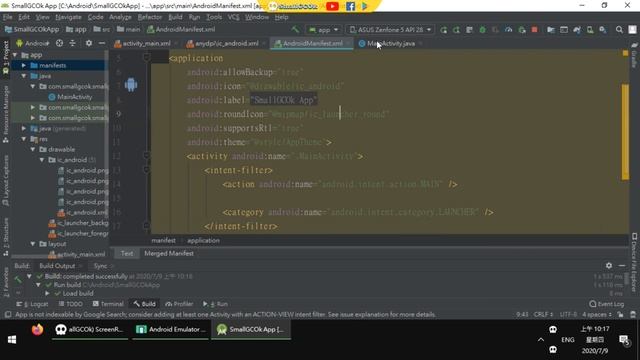Toggle the Logcat tool window
640x360 pixels.
[x=32, y=304]
